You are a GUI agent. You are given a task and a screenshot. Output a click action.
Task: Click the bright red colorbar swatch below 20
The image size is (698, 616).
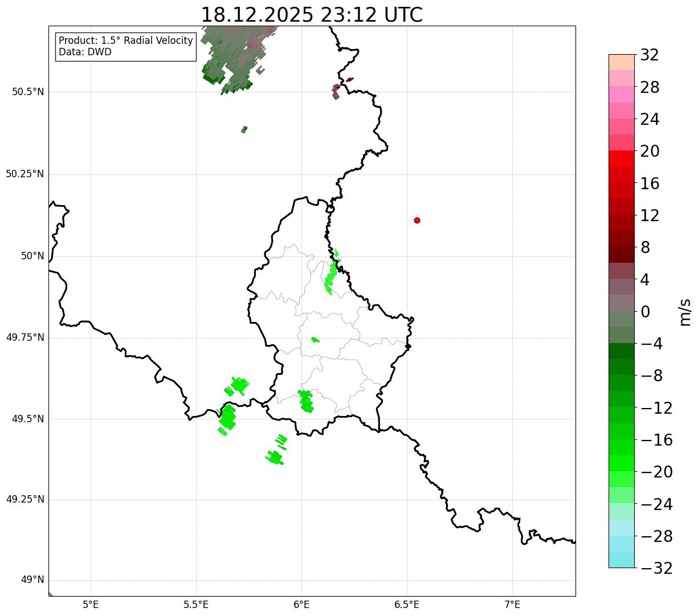coord(622,158)
